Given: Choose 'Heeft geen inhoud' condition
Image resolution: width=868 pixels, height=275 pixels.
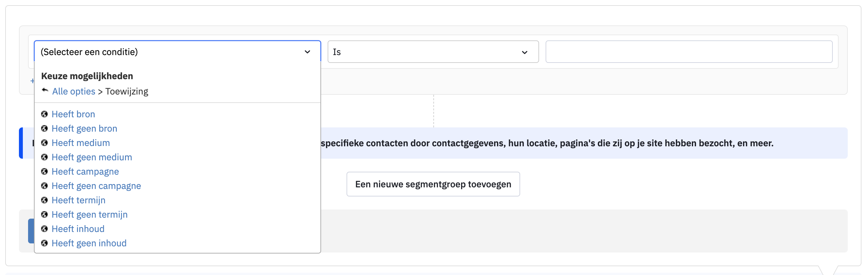Looking at the screenshot, I should click(89, 243).
